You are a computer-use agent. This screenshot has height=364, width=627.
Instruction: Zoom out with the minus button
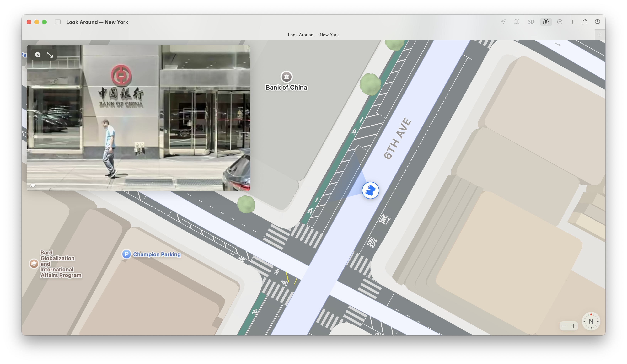pyautogui.click(x=564, y=326)
